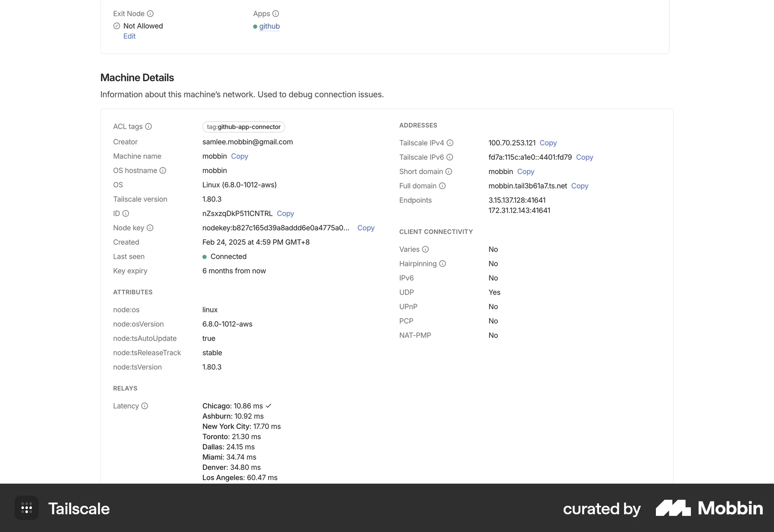Open the Hairpinning info icon
The height and width of the screenshot is (532, 774).
tap(443, 264)
